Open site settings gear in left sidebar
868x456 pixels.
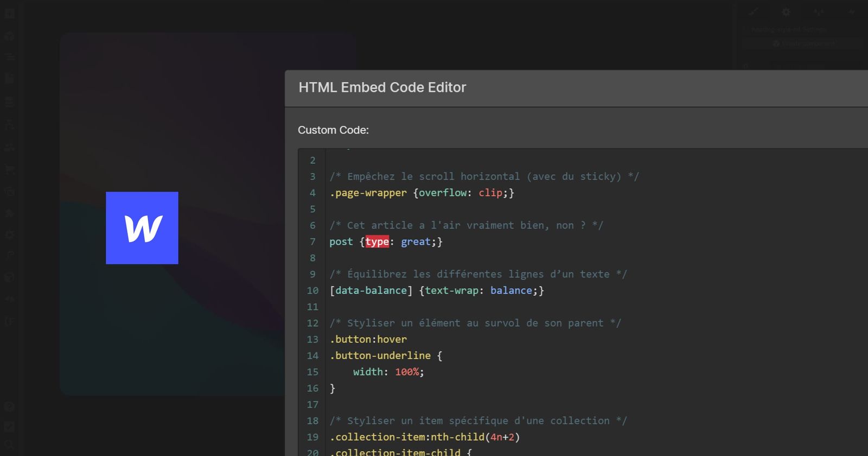point(9,235)
